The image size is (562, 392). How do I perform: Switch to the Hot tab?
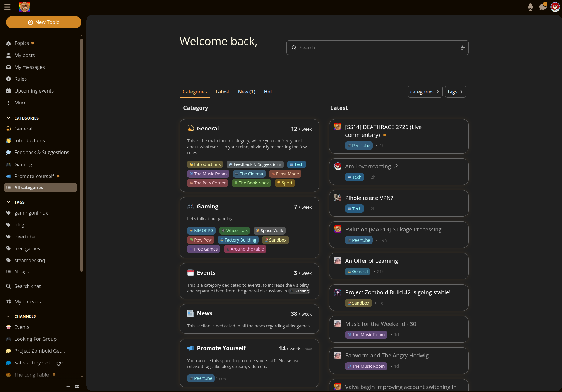pyautogui.click(x=268, y=92)
